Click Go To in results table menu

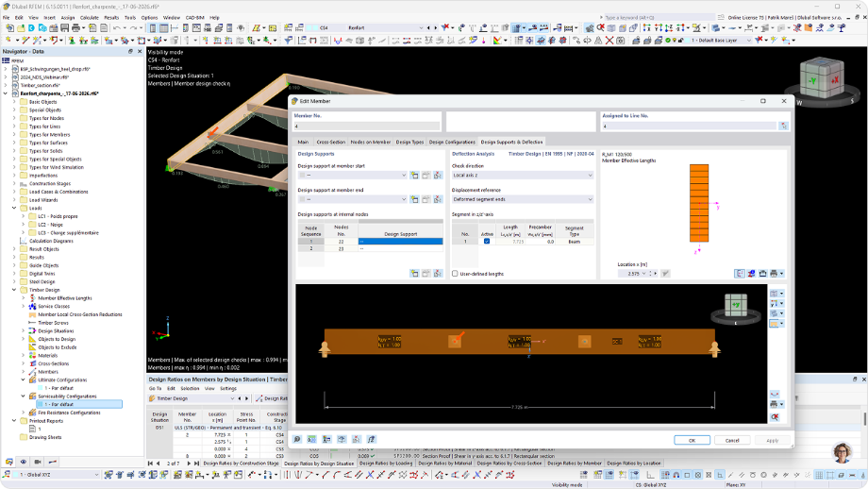(155, 388)
